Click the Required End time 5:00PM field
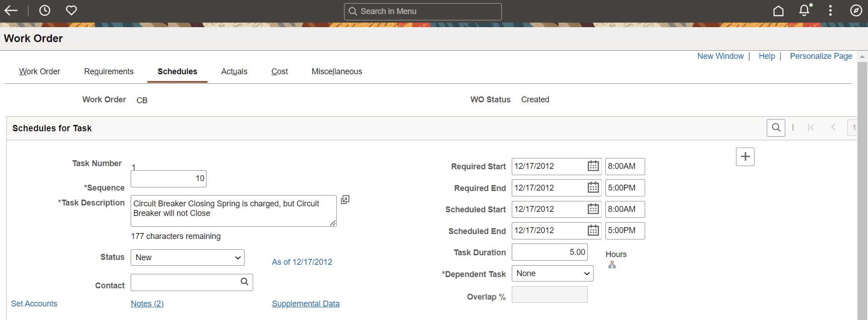Image resolution: width=868 pixels, height=320 pixels. coord(625,187)
